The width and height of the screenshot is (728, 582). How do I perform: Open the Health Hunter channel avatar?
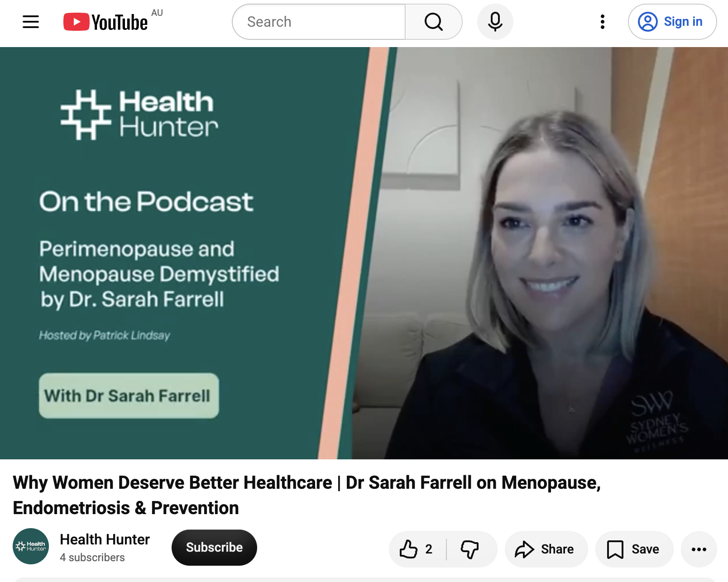click(x=31, y=546)
